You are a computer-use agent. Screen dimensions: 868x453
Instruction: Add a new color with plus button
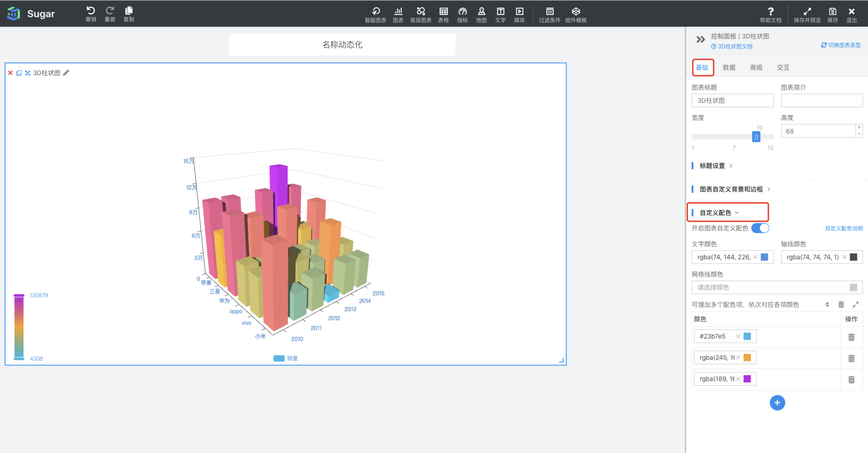[777, 403]
